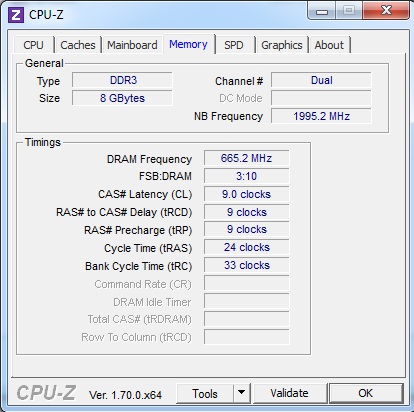Screen dimensions: 414x412
Task: Click the Cycle Time (tRAS) label
Action: click(148, 248)
